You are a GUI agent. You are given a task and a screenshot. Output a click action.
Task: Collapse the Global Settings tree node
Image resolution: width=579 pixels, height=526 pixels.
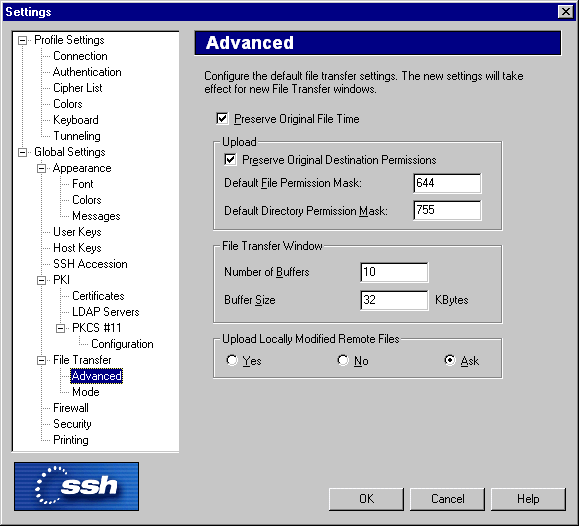(x=23, y=152)
